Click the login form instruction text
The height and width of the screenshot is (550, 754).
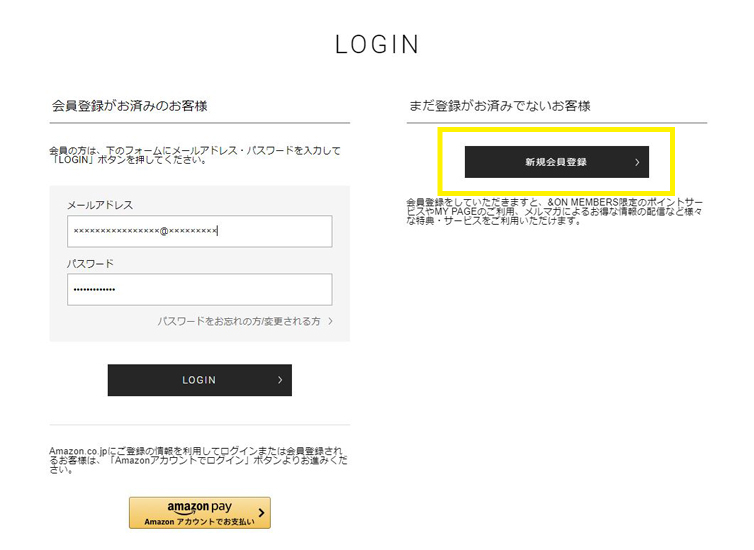pos(195,155)
